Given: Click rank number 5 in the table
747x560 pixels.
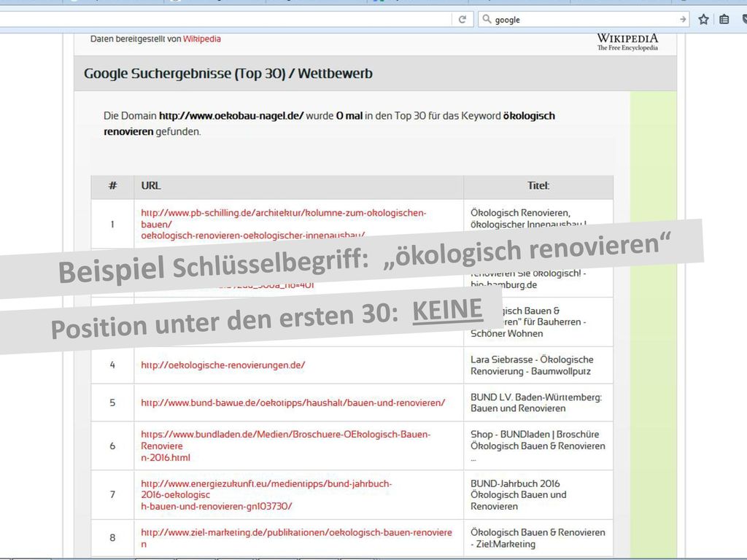Looking at the screenshot, I should [112, 402].
